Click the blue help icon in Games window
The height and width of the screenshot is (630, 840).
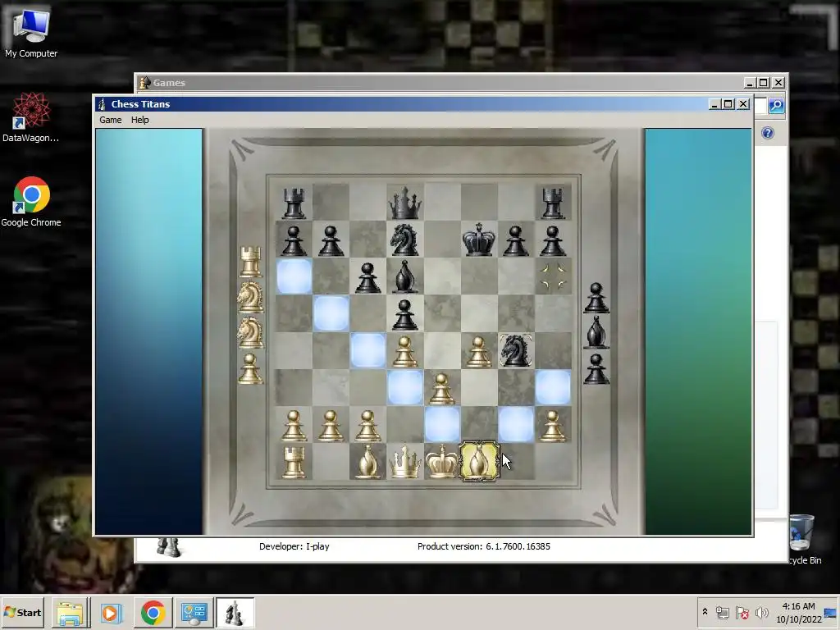tap(768, 133)
